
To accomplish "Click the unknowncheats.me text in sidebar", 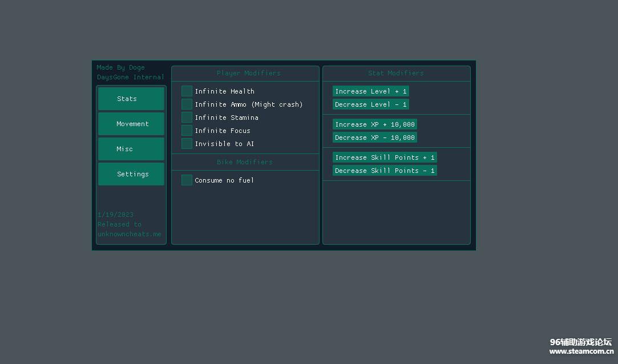I will click(x=129, y=234).
